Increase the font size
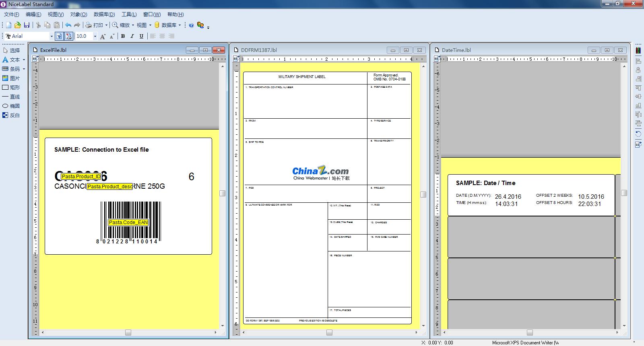This screenshot has width=644, height=346. click(x=103, y=36)
